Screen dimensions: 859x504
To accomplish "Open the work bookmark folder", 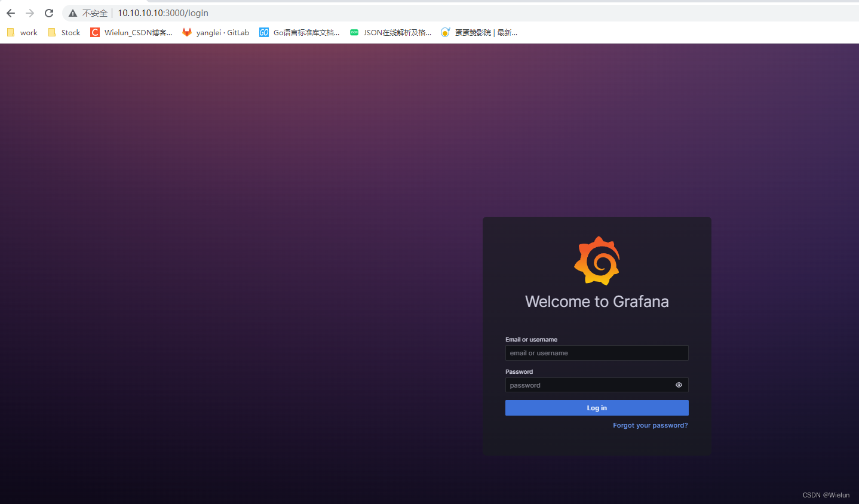I will tap(22, 32).
